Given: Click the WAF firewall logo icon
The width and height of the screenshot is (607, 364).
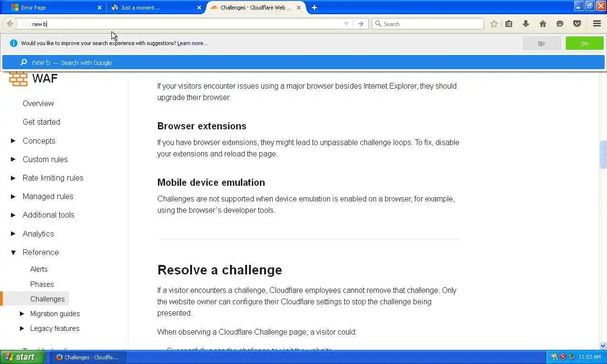Looking at the screenshot, I should coord(18,78).
